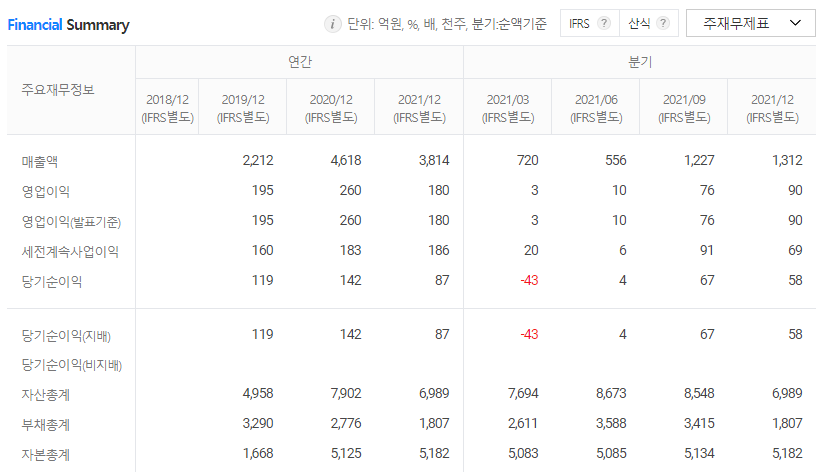Image resolution: width=821 pixels, height=472 pixels.
Task: Click the 부채총계 row label
Action: 46,424
